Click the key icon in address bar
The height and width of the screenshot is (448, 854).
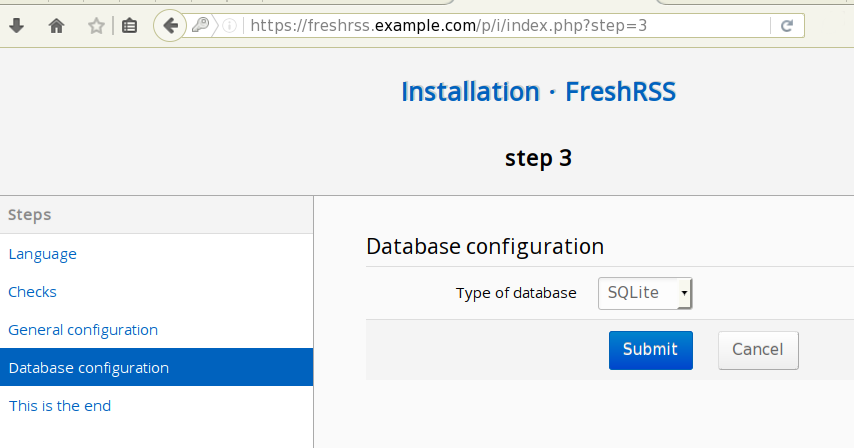201,27
